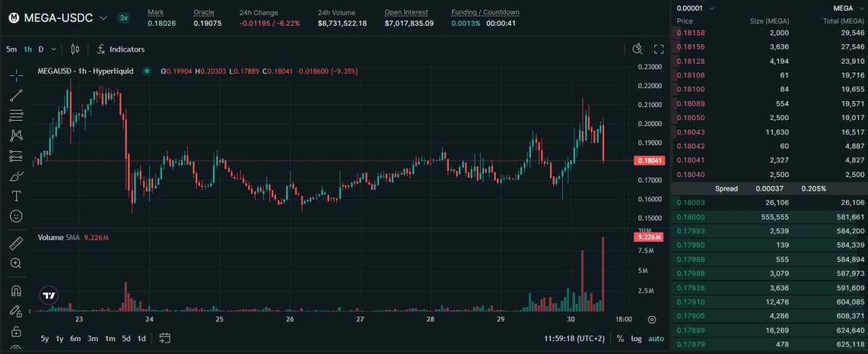The height and width of the screenshot is (354, 868).
Task: Activate the zoom in tool
Action: 16,263
